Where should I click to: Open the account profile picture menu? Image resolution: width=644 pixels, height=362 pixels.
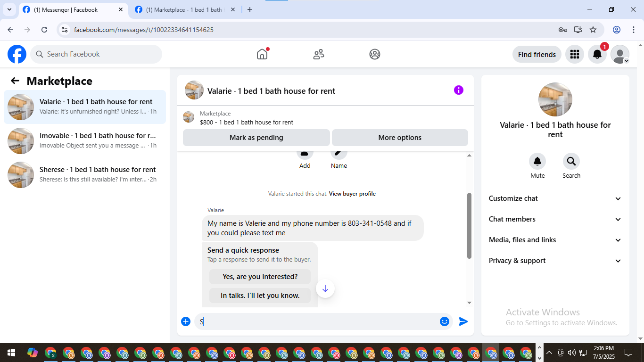[x=620, y=54]
